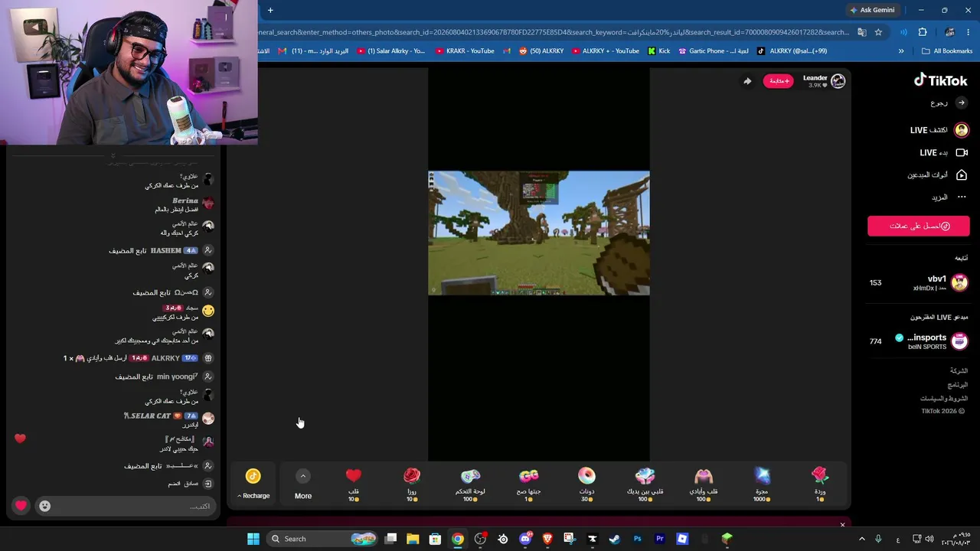Open HASHEM's profile from chat
This screenshot has width=980, height=551.
166,251
